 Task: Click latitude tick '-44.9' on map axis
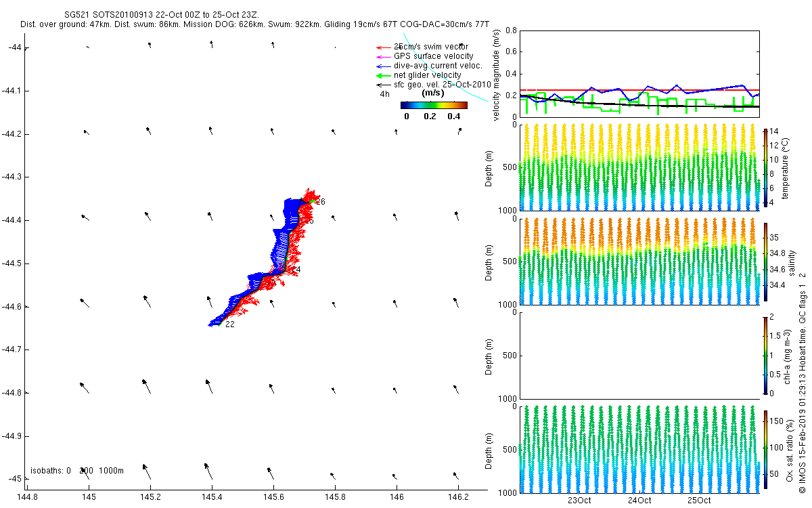point(12,436)
